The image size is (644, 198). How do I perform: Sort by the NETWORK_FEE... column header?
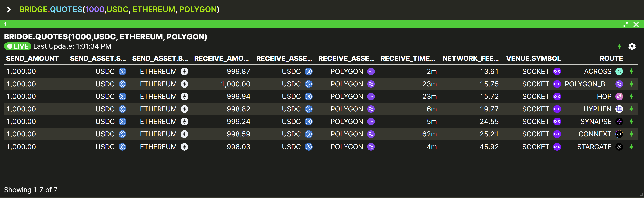pos(471,58)
